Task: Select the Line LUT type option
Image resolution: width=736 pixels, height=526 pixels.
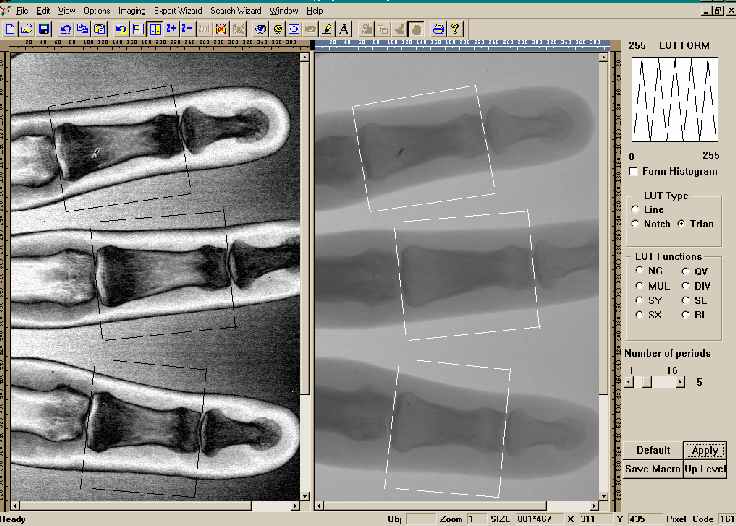Action: pos(636,209)
